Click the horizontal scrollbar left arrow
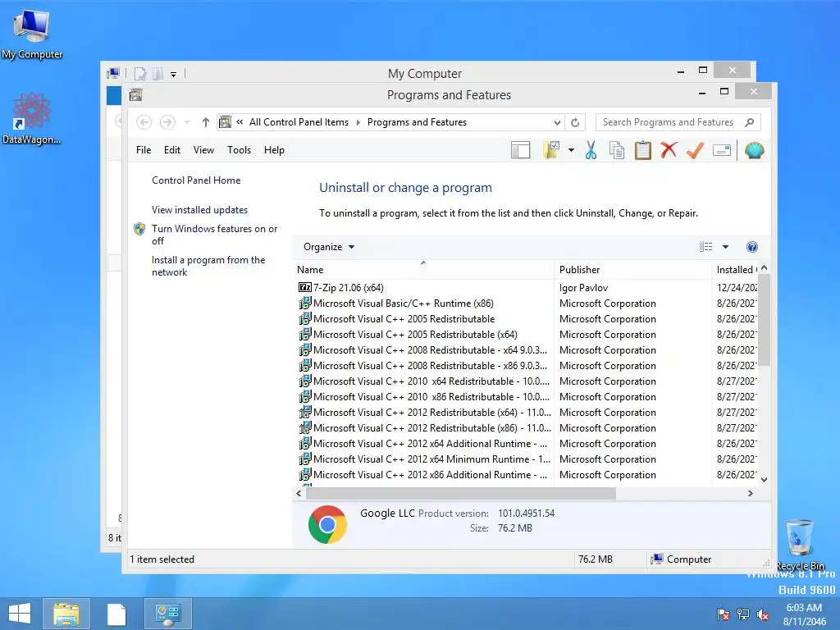 coord(299,493)
